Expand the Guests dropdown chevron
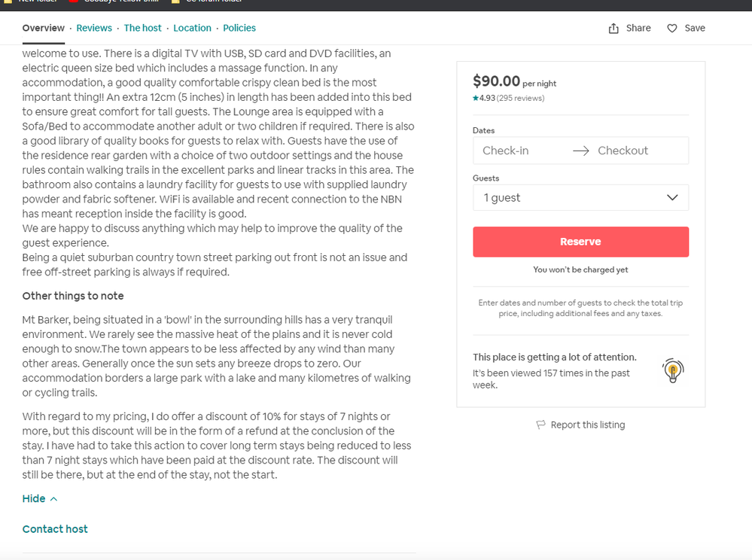This screenshot has width=752, height=560. point(672,198)
